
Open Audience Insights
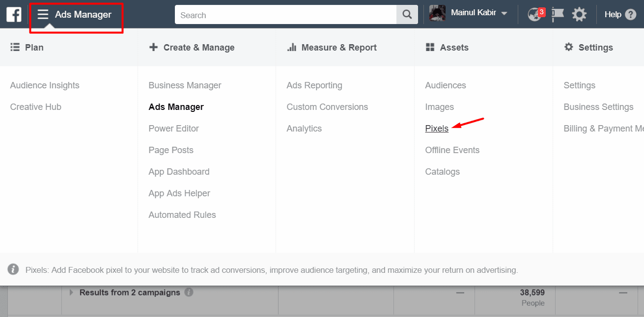tap(45, 85)
